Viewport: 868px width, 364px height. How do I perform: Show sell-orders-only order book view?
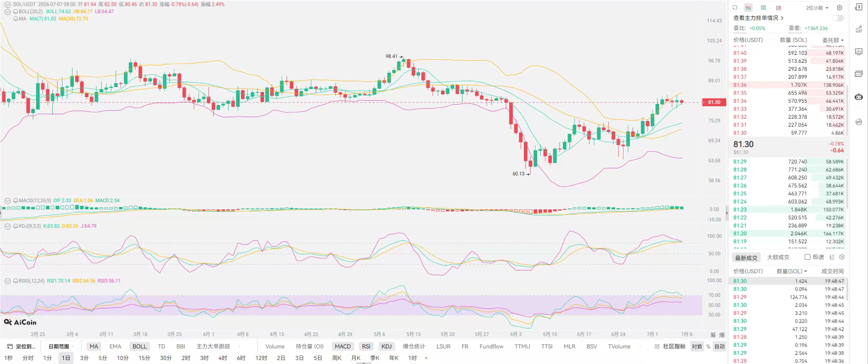point(779,7)
